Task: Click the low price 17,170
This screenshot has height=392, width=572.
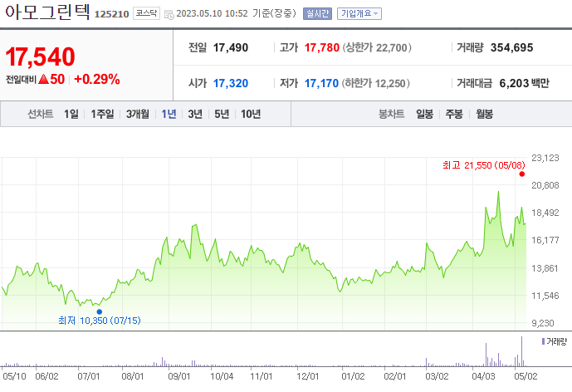Action: [x=321, y=83]
